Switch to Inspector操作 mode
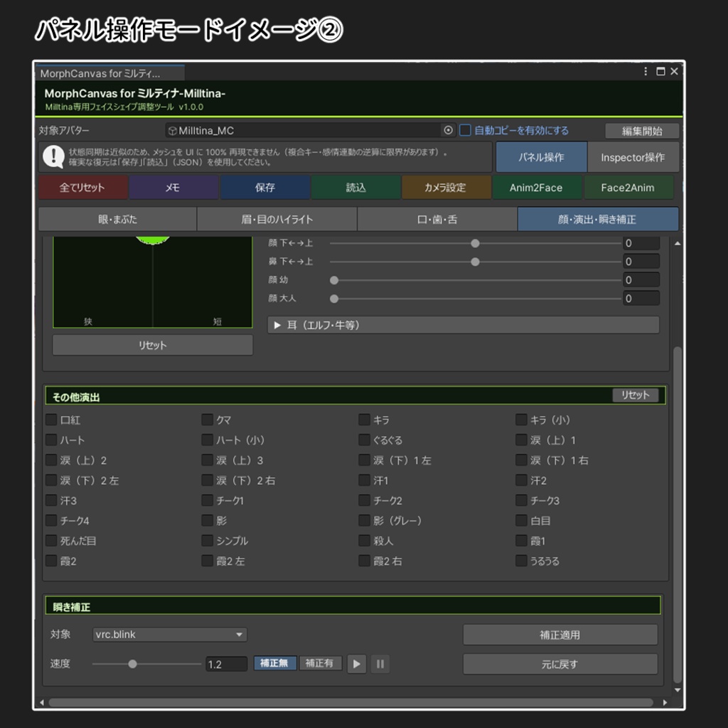The height and width of the screenshot is (728, 728). pyautogui.click(x=632, y=157)
